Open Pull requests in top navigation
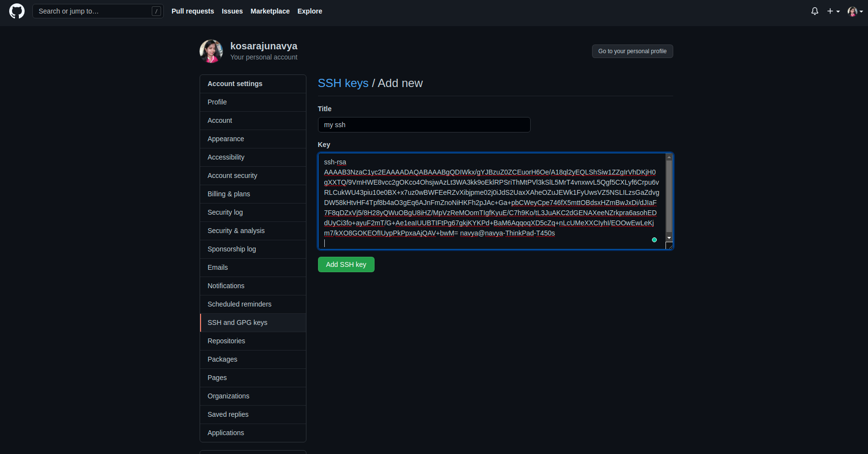Viewport: 868px width, 454px height. (192, 11)
